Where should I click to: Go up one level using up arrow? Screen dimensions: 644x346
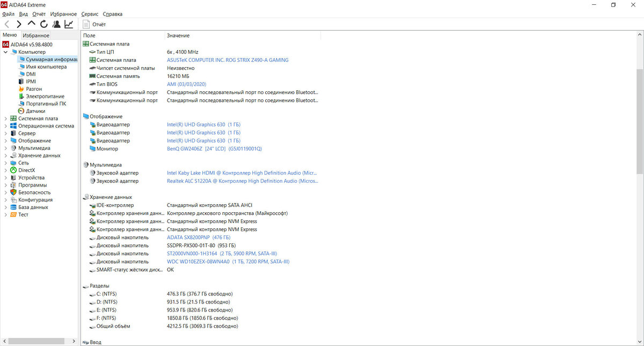(x=31, y=24)
